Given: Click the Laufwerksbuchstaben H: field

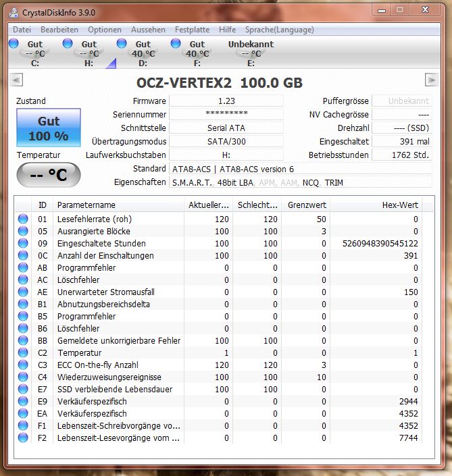Looking at the screenshot, I should click(226, 155).
